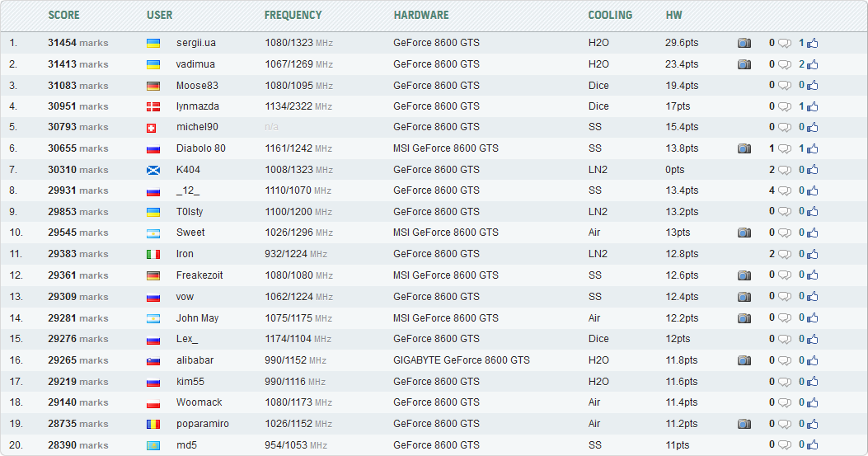The image size is (868, 456).
Task: Open Woomack's user profile link
Action: tap(199, 402)
